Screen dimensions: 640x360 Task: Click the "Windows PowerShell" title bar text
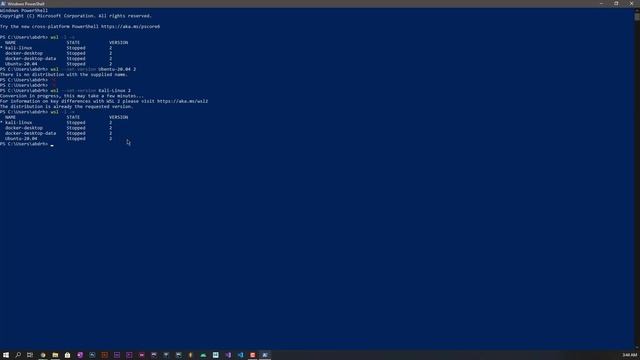click(26, 4)
